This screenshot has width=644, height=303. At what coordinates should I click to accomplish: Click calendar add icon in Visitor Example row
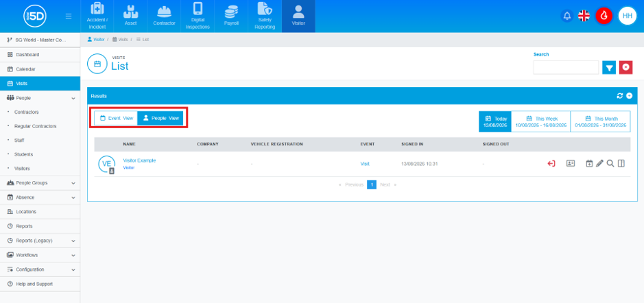(589, 163)
